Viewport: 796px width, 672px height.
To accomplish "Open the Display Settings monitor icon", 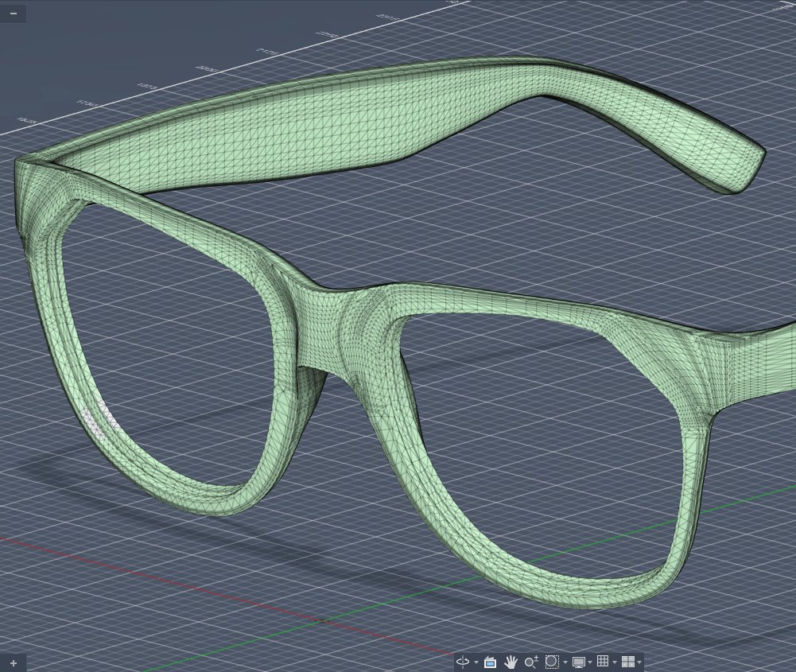I will point(578,662).
